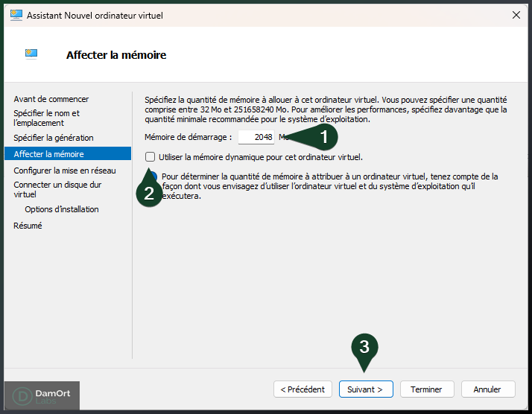Screen dimensions: 532x414
Task: Select the highlighted Affecter la mémoire step
Action: tap(68, 153)
